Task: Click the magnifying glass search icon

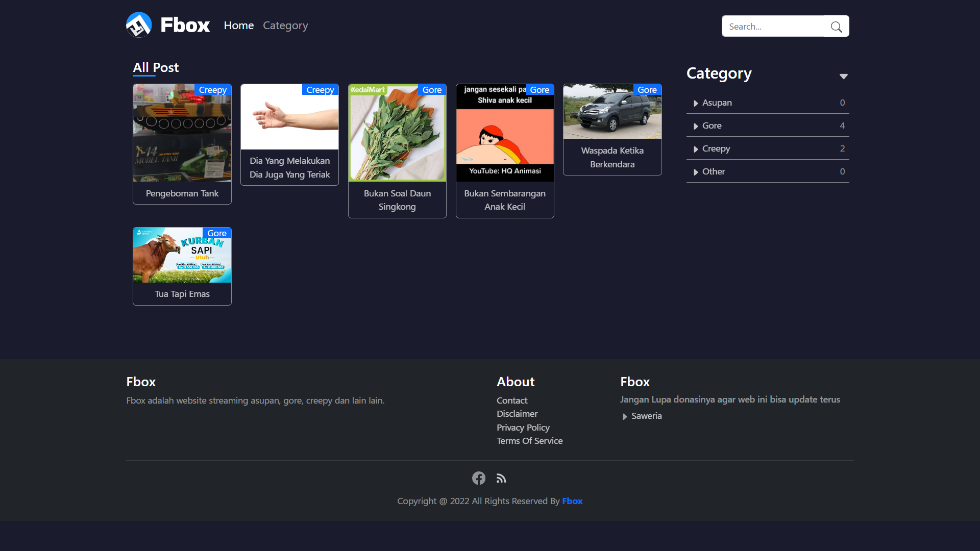Action: 836,27
